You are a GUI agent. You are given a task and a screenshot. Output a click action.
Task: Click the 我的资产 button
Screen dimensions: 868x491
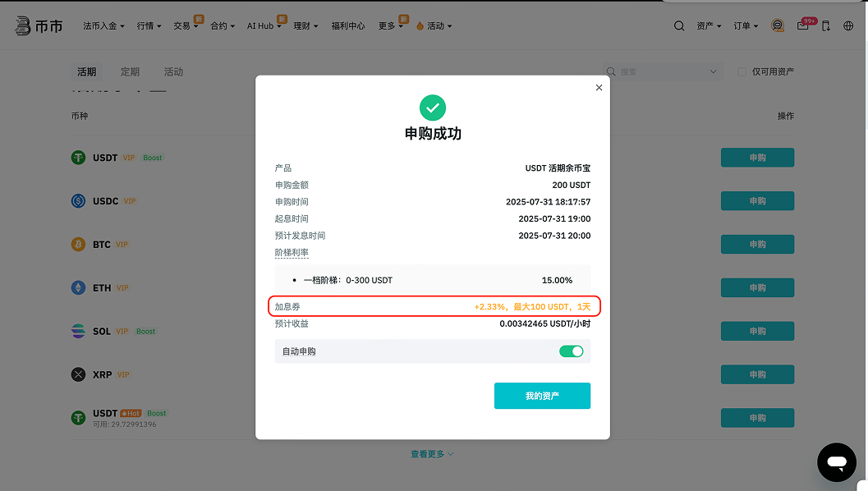coord(542,396)
